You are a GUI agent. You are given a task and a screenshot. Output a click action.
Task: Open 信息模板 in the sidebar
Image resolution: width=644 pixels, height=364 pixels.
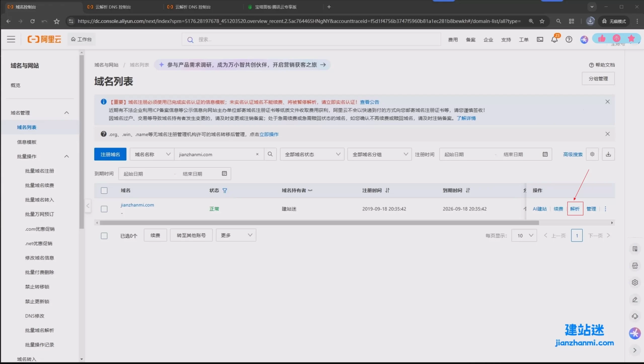point(27,142)
